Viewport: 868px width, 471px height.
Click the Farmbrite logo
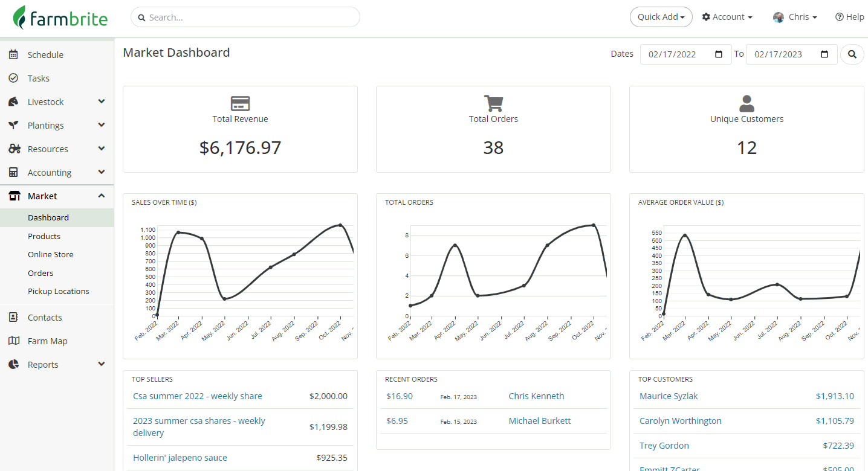pyautogui.click(x=60, y=18)
